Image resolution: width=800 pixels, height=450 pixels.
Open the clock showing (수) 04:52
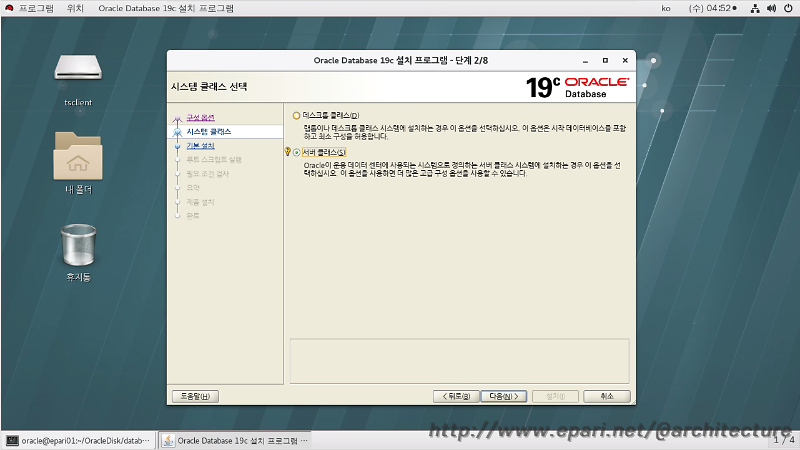(712, 8)
